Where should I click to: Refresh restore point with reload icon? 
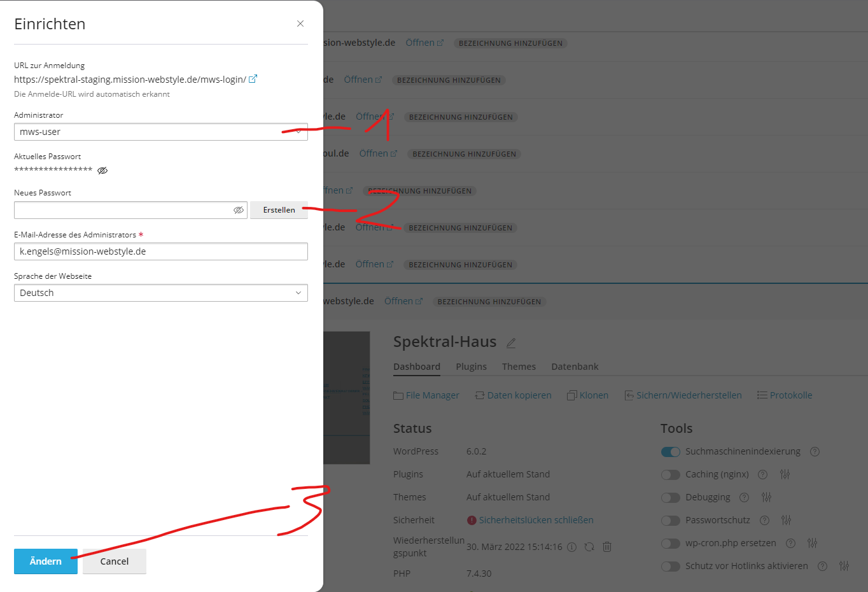589,547
